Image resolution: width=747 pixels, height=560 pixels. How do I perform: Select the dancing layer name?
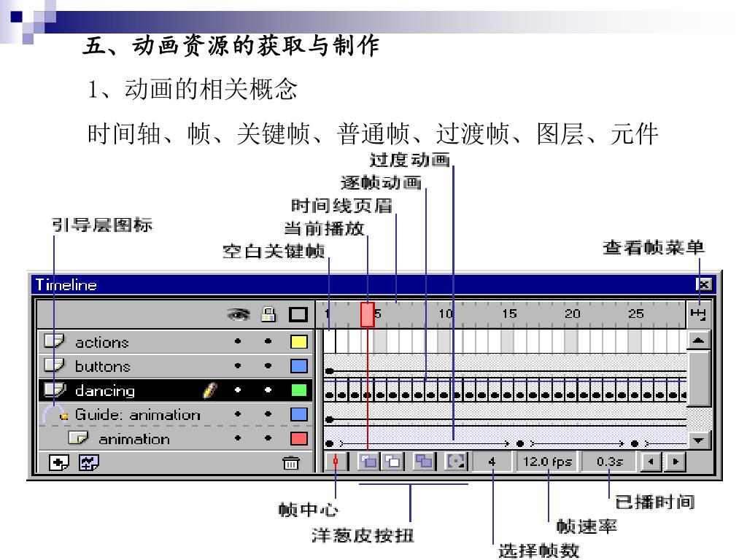(x=105, y=391)
